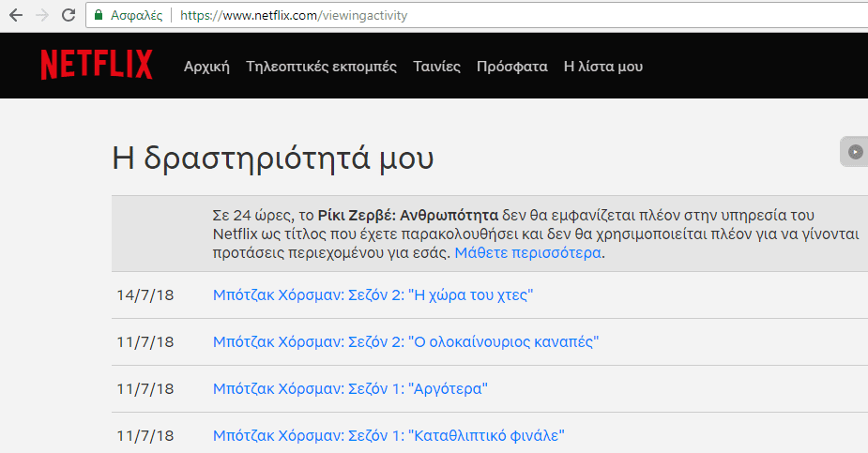The width and height of the screenshot is (868, 453).
Task: Open the Αρχική menu item
Action: (206, 67)
